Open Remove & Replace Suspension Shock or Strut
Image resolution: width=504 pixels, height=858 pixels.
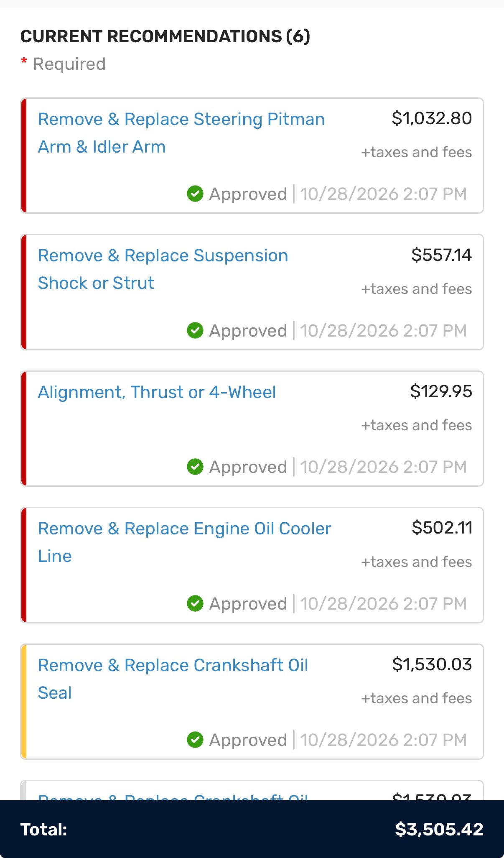point(163,269)
